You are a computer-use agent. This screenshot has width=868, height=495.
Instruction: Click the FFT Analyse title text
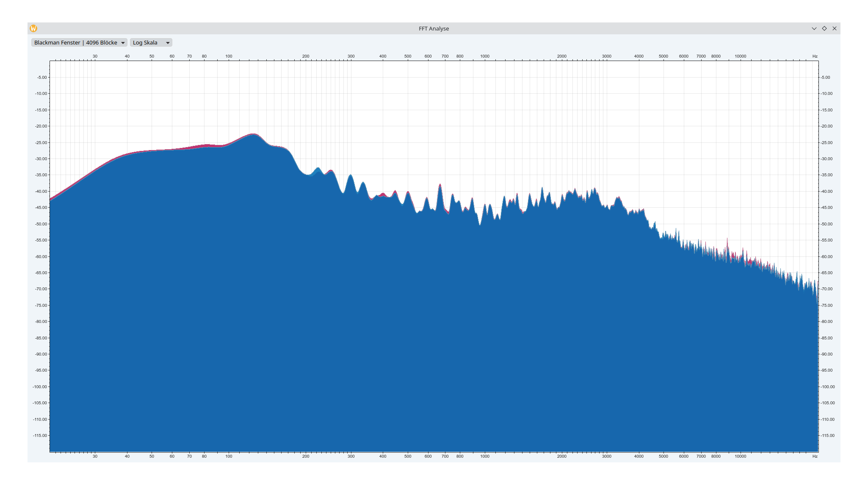[x=434, y=28]
